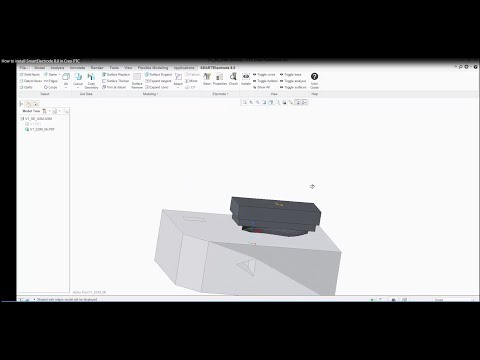Screen dimensions: 480x360
Task: Click the Loops select option
Action: point(51,87)
